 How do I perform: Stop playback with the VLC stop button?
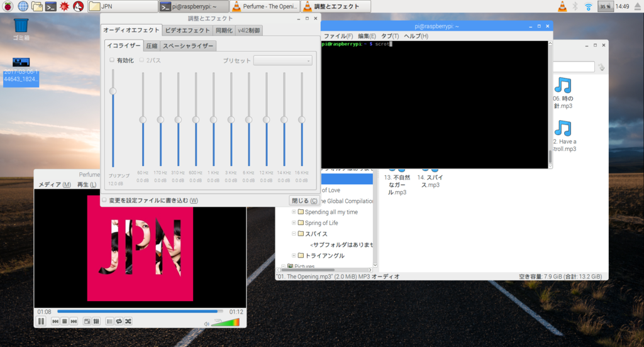(x=65, y=321)
